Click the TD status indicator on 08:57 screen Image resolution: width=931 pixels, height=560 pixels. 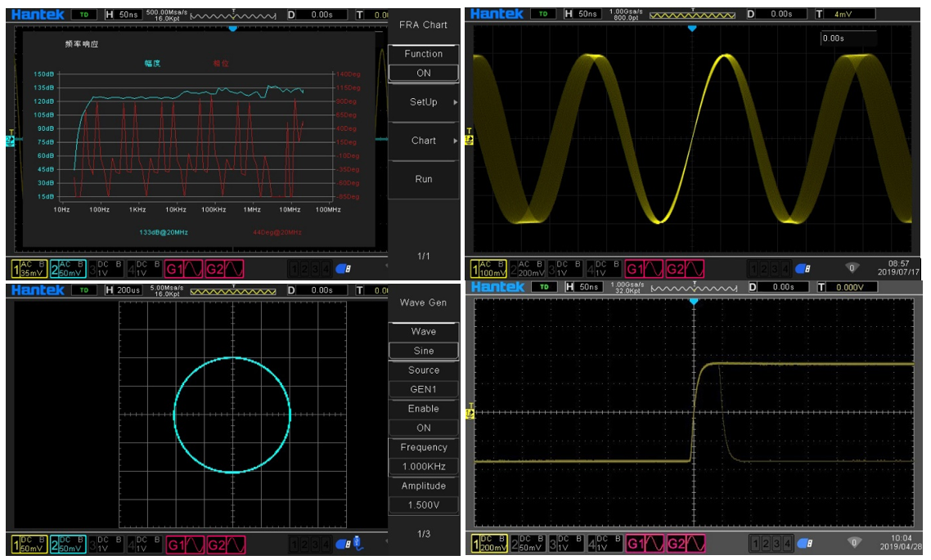coord(543,14)
